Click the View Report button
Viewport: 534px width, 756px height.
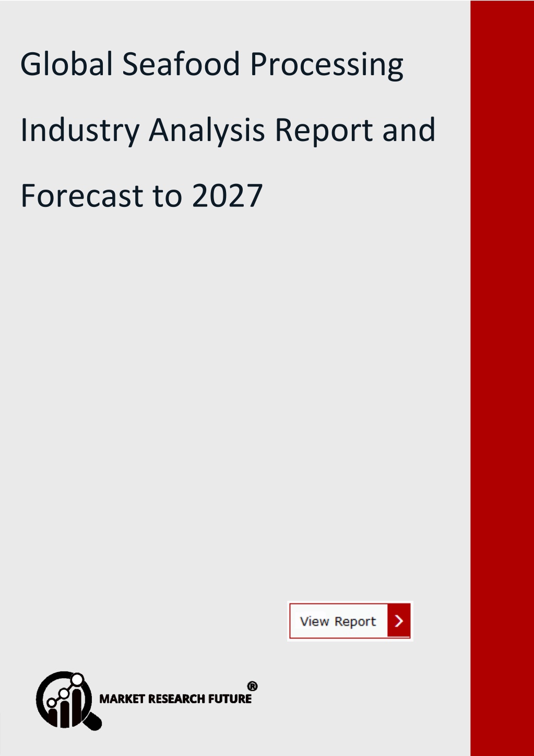(x=350, y=621)
